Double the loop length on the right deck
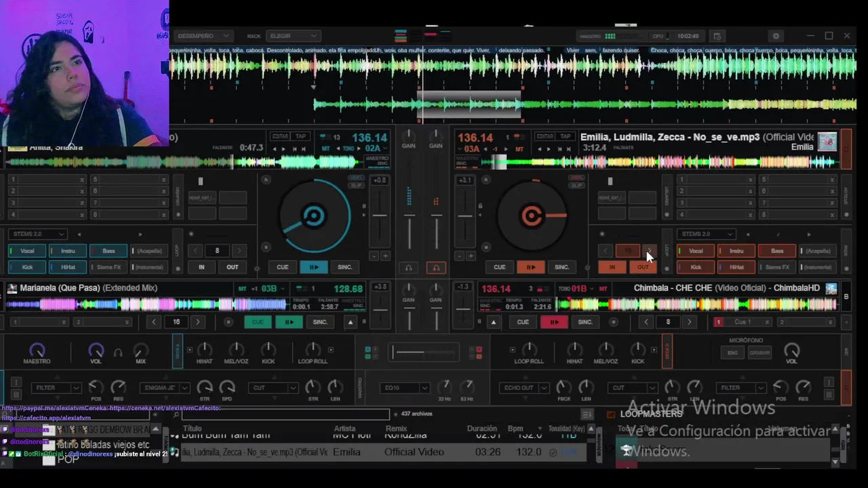 click(x=649, y=251)
